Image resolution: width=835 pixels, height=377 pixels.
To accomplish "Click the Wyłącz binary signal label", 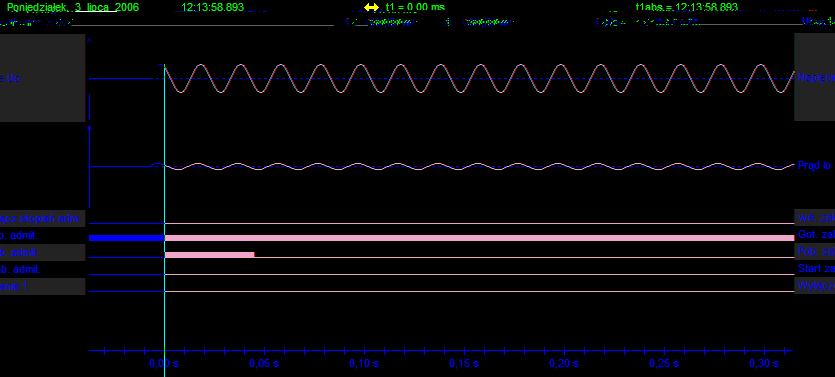I will pyautogui.click(x=815, y=285).
